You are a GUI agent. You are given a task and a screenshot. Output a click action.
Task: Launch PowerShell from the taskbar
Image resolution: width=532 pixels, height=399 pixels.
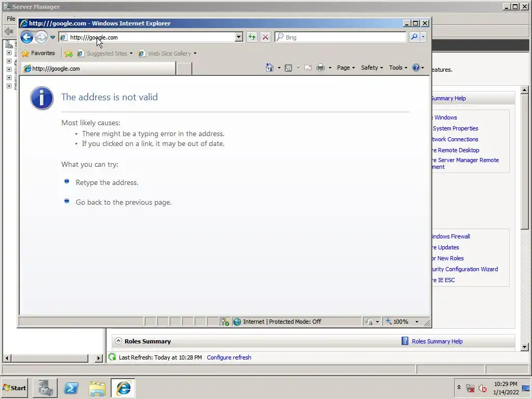71,388
